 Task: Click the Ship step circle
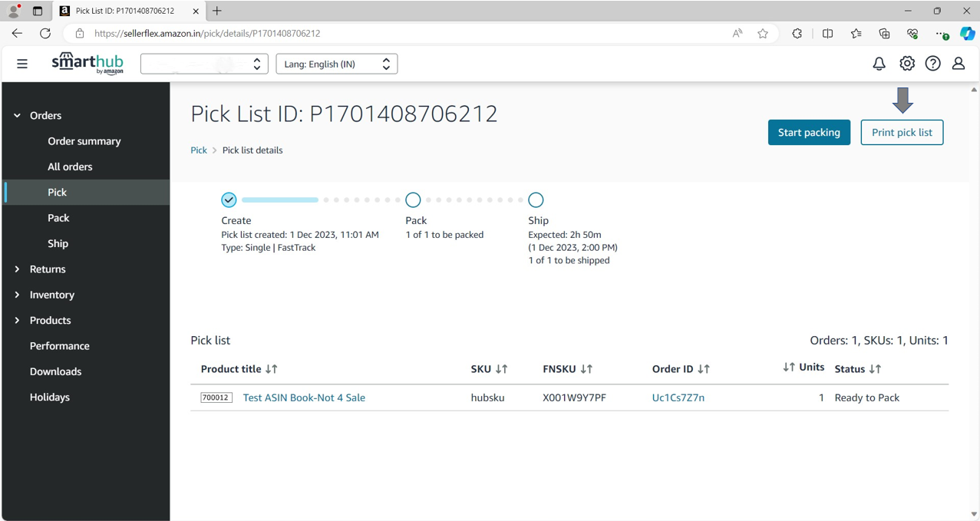point(536,200)
